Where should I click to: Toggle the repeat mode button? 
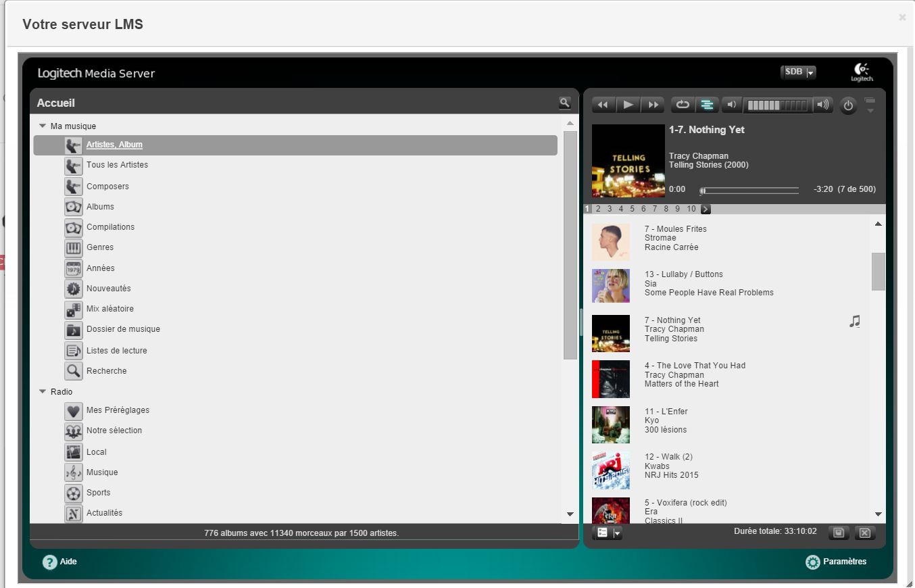point(683,105)
